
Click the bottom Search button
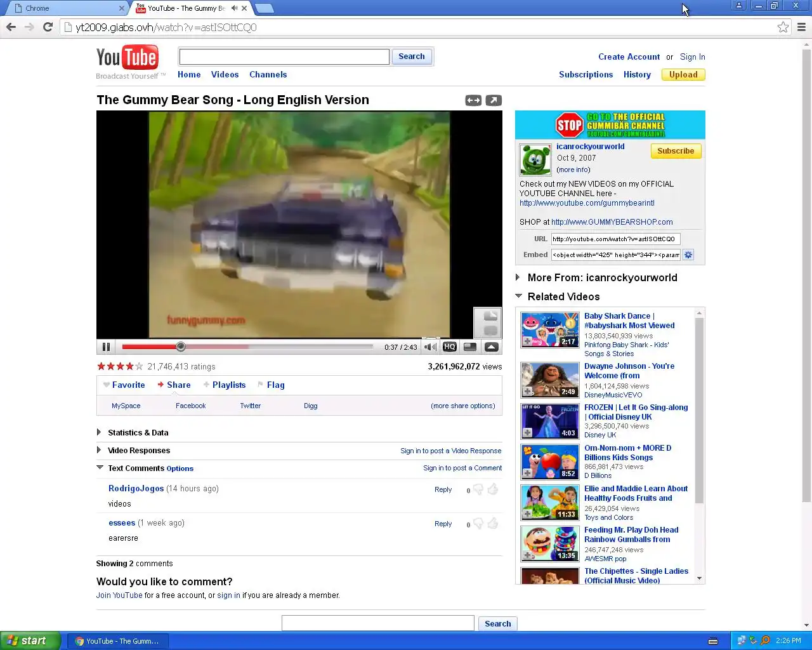498,624
